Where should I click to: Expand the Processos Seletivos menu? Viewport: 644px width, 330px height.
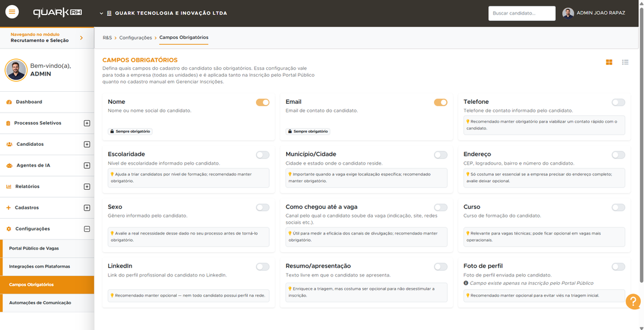tap(87, 123)
